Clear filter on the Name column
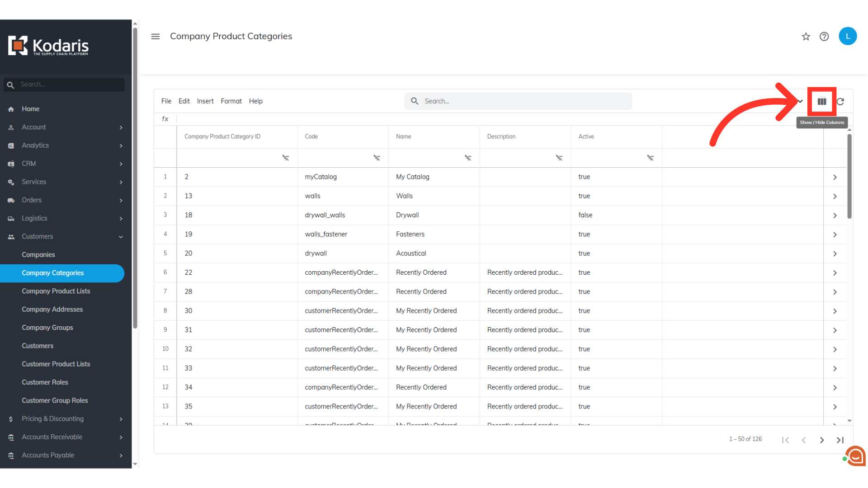Viewport: 868px width, 488px height. point(468,158)
